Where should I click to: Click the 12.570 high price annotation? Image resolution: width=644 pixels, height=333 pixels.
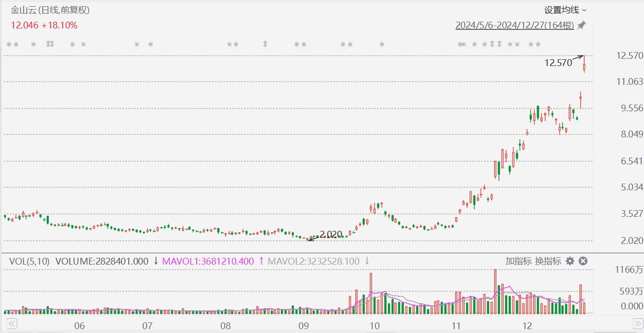coord(558,63)
